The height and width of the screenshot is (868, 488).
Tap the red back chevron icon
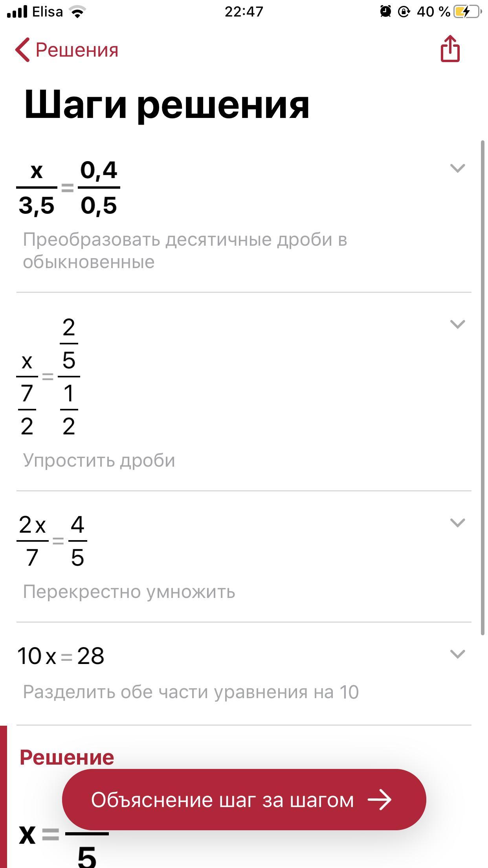(x=22, y=50)
